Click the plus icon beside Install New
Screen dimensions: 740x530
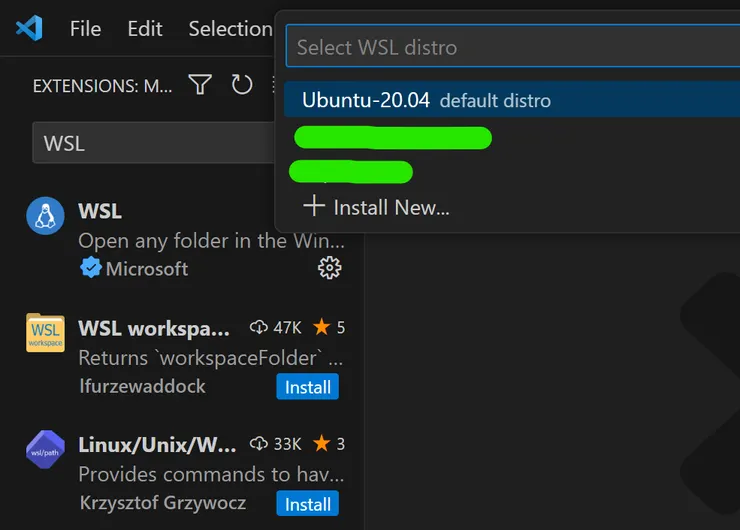pos(314,206)
